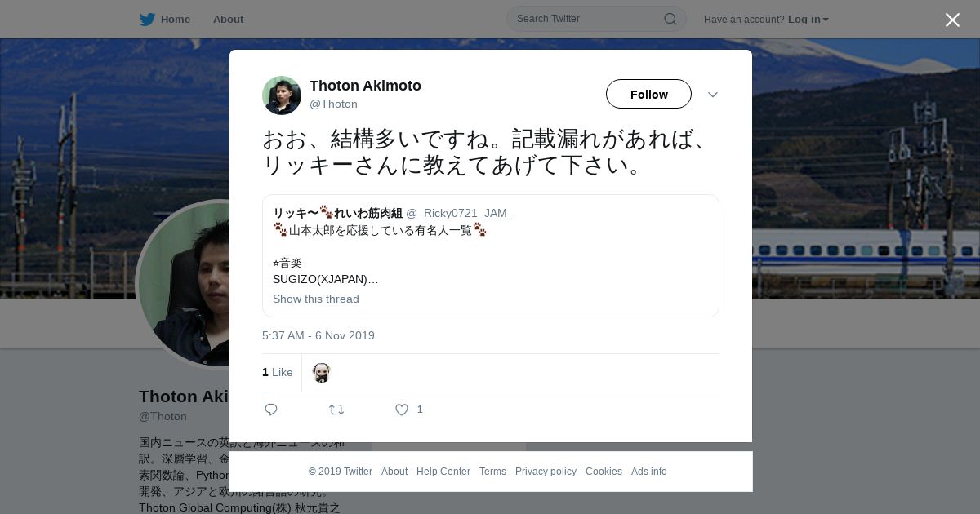This screenshot has height=514, width=980.
Task: Open the Log in dropdown
Action: click(808, 20)
